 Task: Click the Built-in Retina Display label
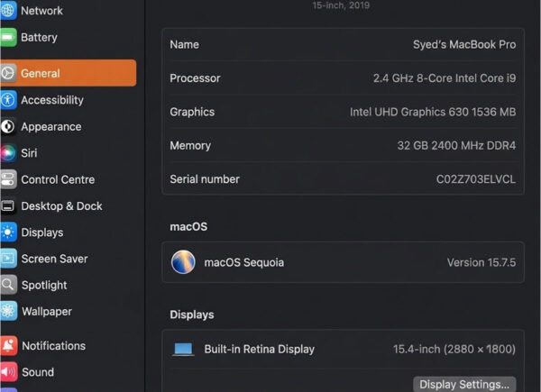(259, 349)
